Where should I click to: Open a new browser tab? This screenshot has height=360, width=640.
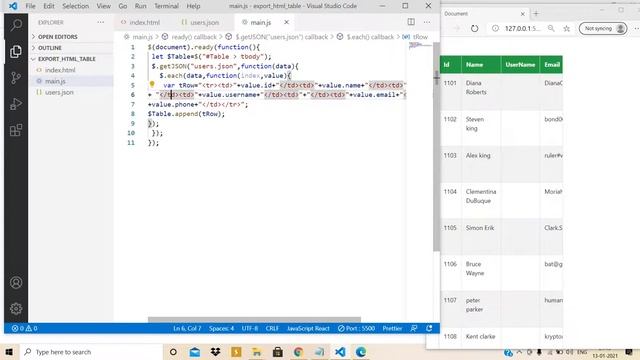536,13
